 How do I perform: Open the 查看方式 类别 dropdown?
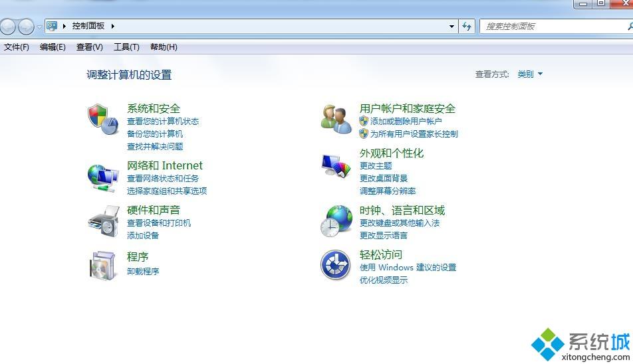(530, 74)
